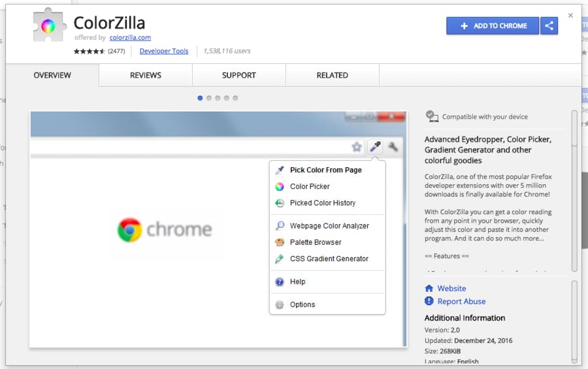The width and height of the screenshot is (588, 369).
Task: Click the CSS Gradient Generator pencil icon
Action: tap(280, 259)
